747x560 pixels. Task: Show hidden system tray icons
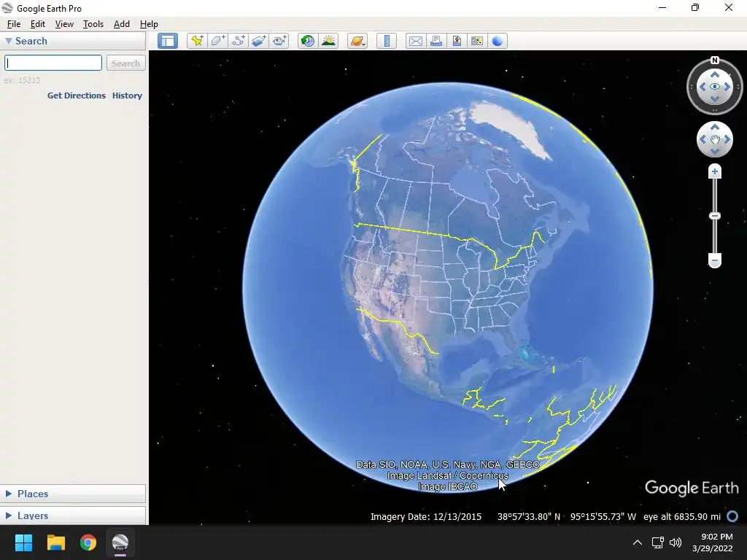click(x=638, y=542)
